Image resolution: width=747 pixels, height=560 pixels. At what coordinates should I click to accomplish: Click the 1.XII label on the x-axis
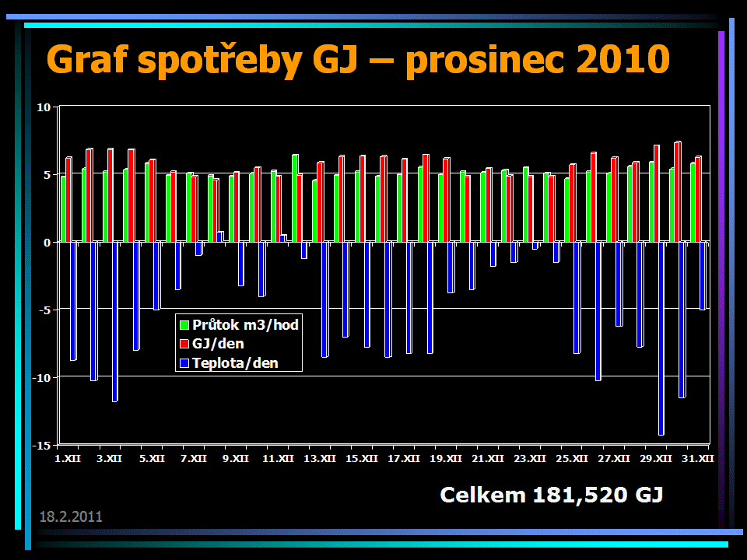click(x=67, y=459)
